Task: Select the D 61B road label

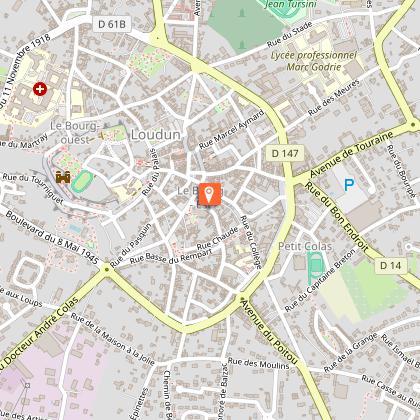Action: click(112, 24)
